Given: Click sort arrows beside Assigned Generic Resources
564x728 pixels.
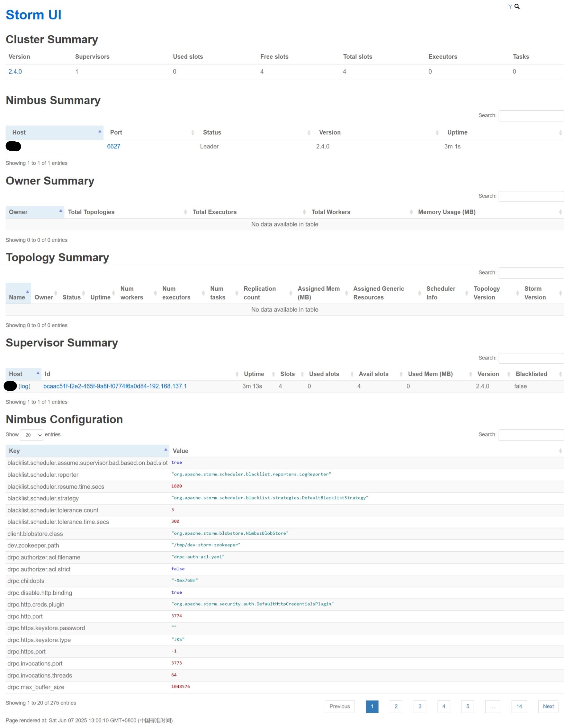Looking at the screenshot, I should coord(419,293).
